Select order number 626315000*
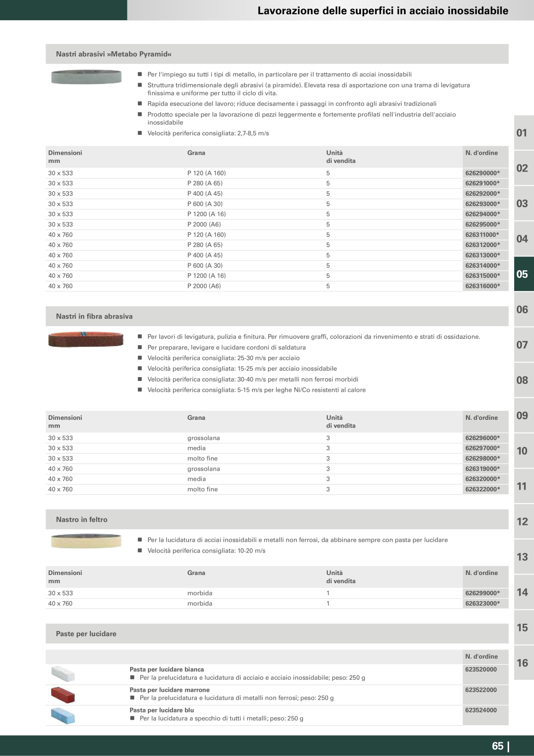Screen dimensions: 534x756 (x=482, y=276)
